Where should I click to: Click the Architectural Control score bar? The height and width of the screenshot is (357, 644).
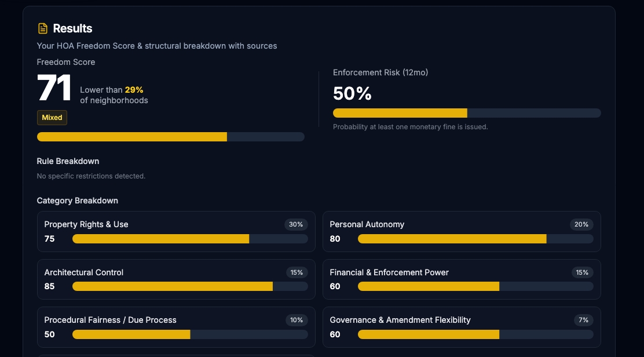(x=190, y=286)
